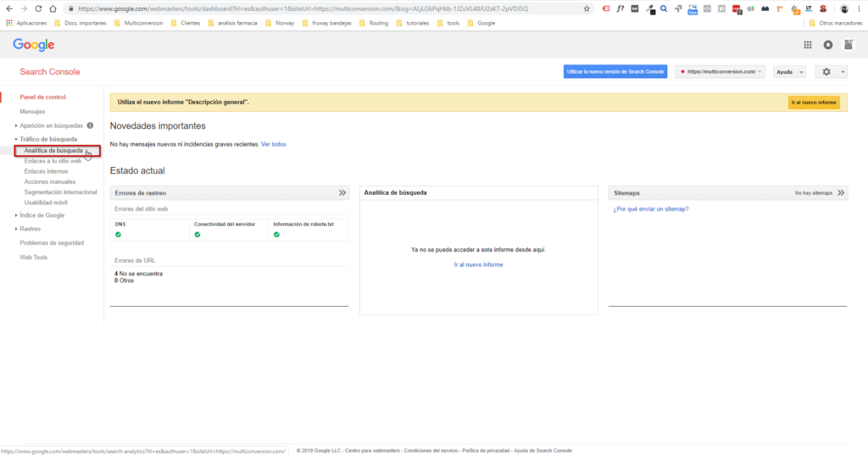Open Errores de rastreo double-chevron

tap(342, 192)
